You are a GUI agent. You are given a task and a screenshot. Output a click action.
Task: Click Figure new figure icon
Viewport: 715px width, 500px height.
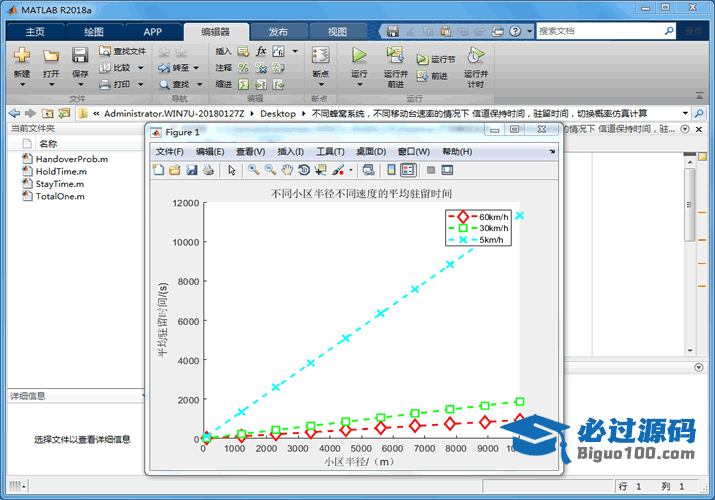point(159,170)
